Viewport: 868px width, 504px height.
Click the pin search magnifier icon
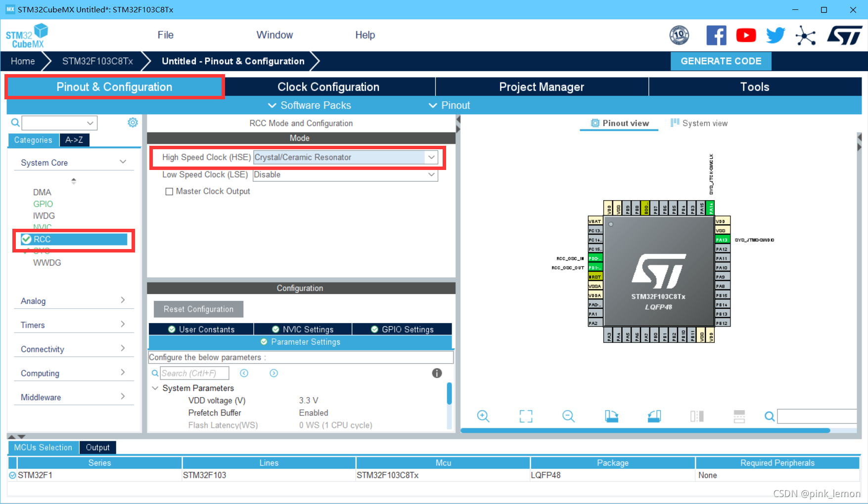point(770,417)
